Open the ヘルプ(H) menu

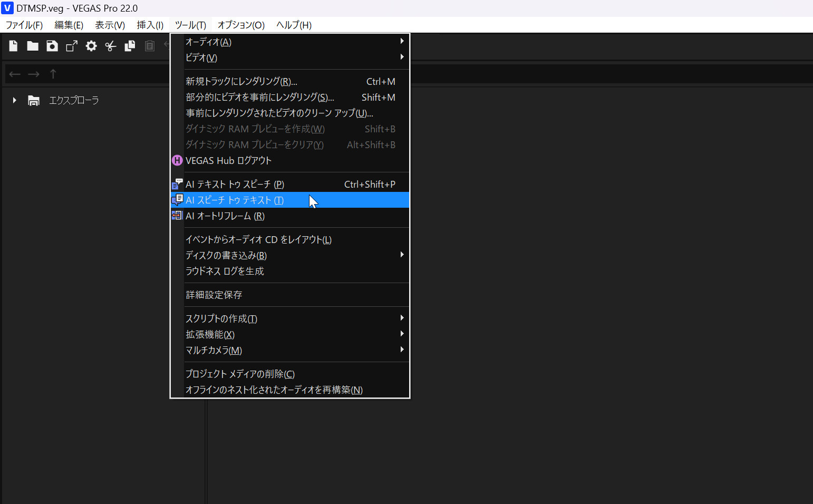[x=294, y=25]
